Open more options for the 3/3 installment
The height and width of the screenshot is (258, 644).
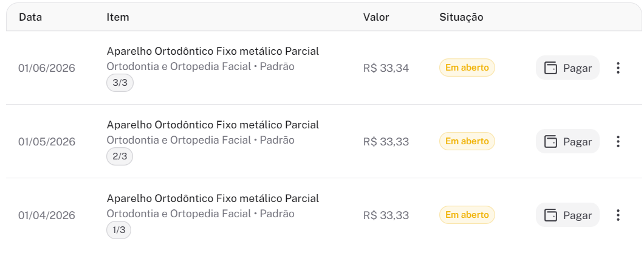(618, 68)
